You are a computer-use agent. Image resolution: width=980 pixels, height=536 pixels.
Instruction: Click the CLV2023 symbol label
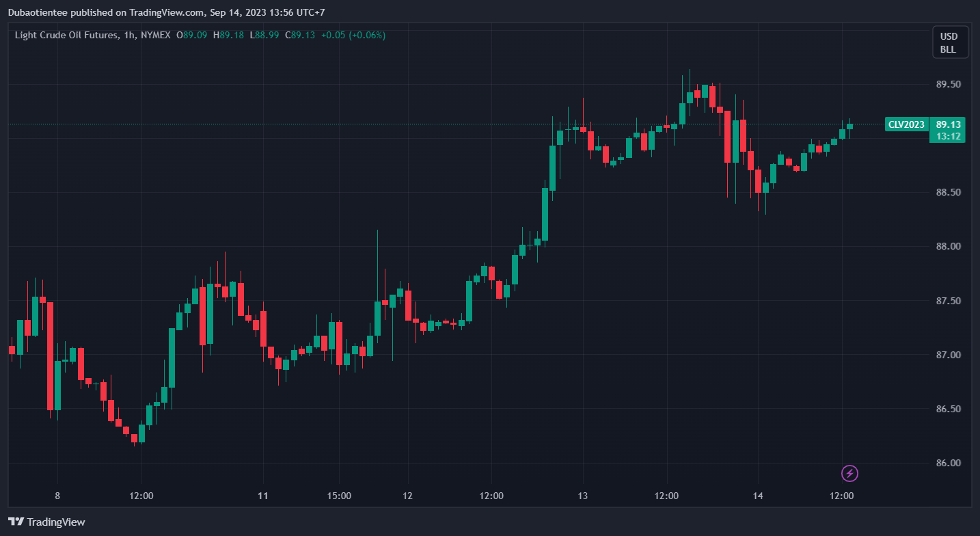[x=906, y=124]
